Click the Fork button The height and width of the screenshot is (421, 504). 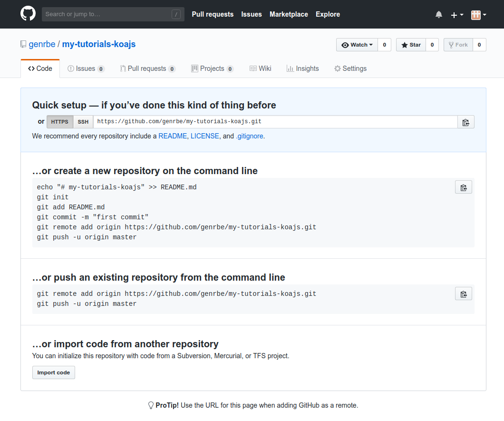(458, 45)
